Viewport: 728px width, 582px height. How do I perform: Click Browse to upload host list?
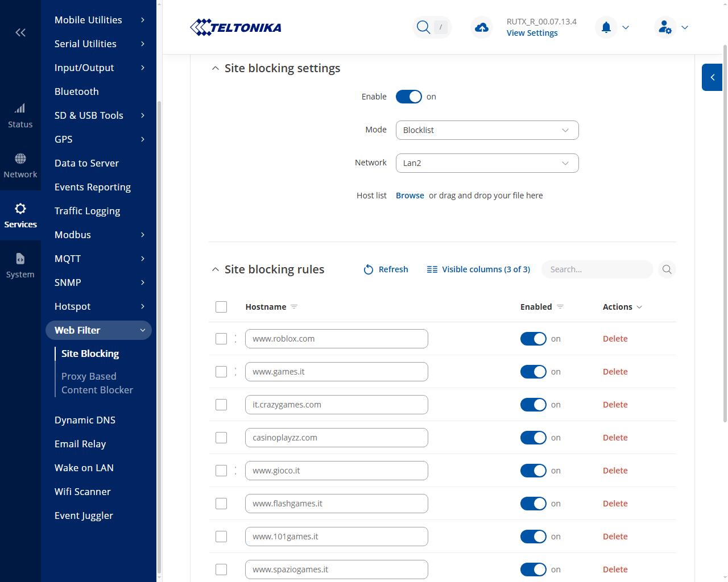click(410, 196)
